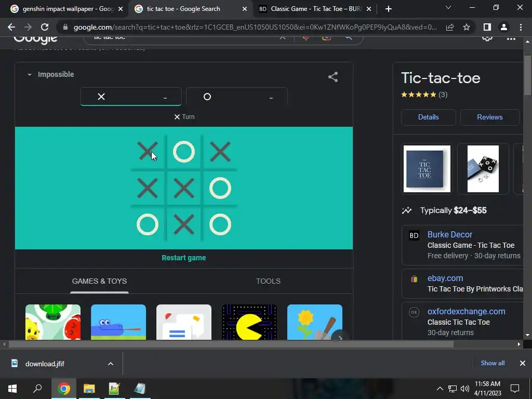Viewport: 532px width, 399px height.
Task: Open the notification center icon
Action: [x=515, y=389]
